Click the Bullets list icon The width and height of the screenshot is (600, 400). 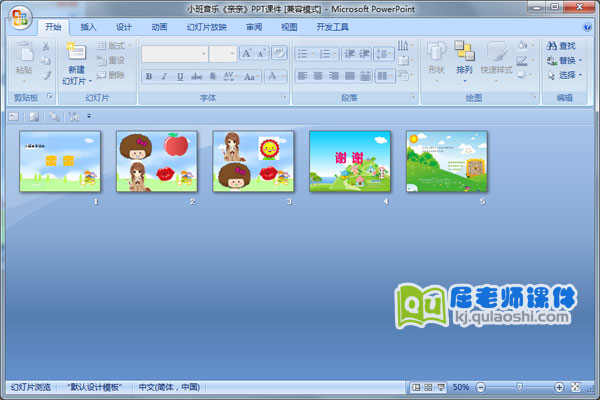click(305, 54)
